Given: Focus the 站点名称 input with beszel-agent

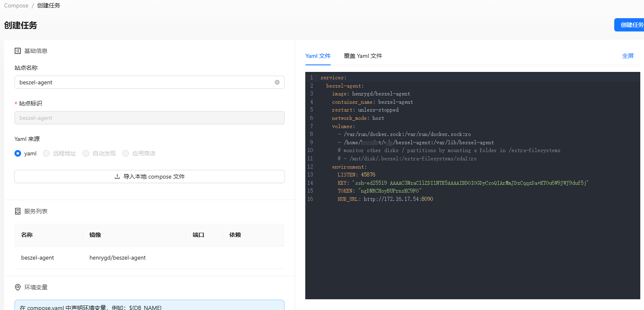Looking at the screenshot, I should (150, 82).
